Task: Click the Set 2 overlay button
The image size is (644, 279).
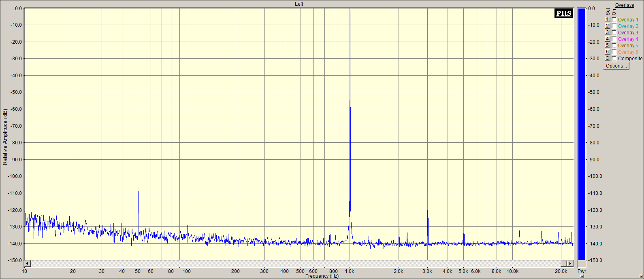Action: click(x=607, y=26)
